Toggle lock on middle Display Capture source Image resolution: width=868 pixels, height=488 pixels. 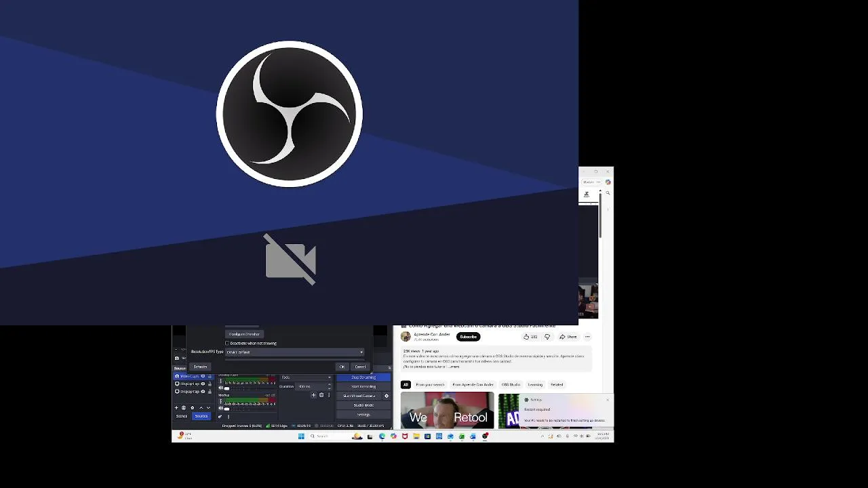click(x=210, y=384)
